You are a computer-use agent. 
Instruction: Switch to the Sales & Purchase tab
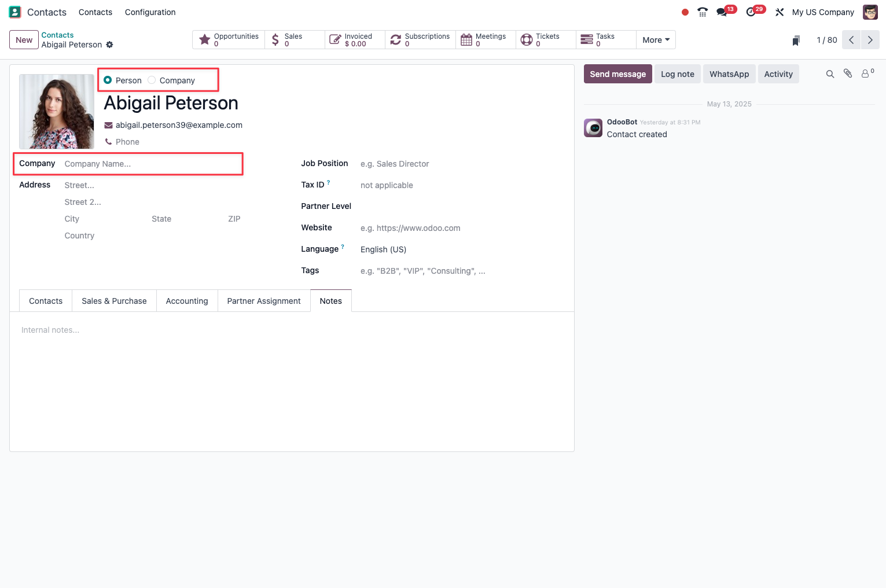click(x=114, y=301)
